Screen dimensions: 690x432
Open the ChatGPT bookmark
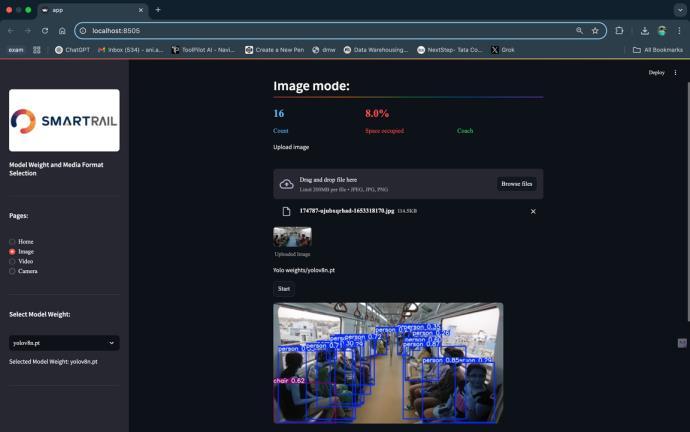pyautogui.click(x=72, y=50)
